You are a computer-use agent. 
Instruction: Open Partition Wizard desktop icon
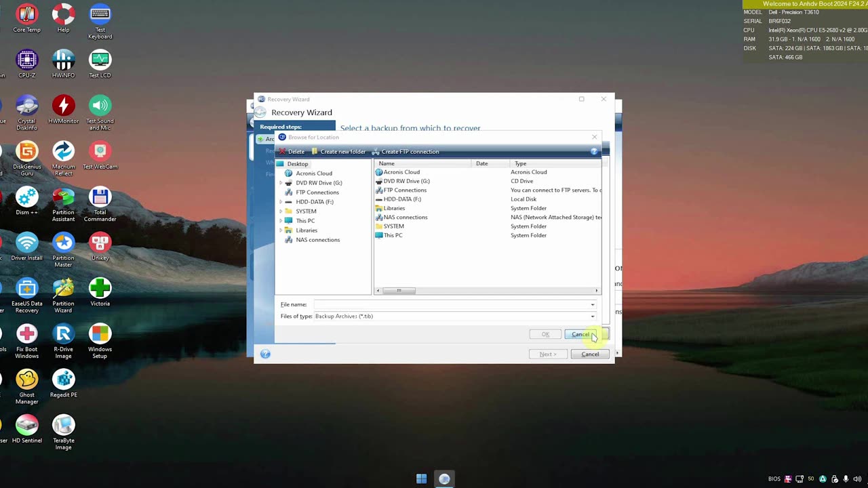[63, 295]
